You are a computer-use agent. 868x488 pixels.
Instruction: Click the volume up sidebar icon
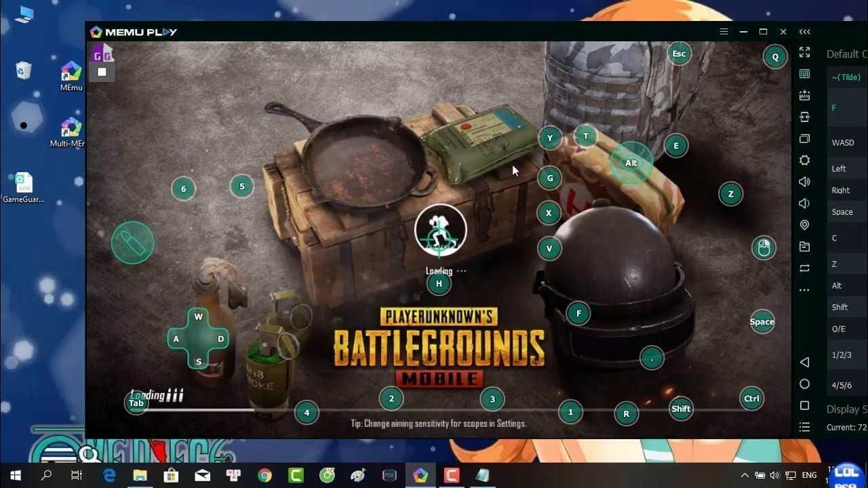(804, 182)
